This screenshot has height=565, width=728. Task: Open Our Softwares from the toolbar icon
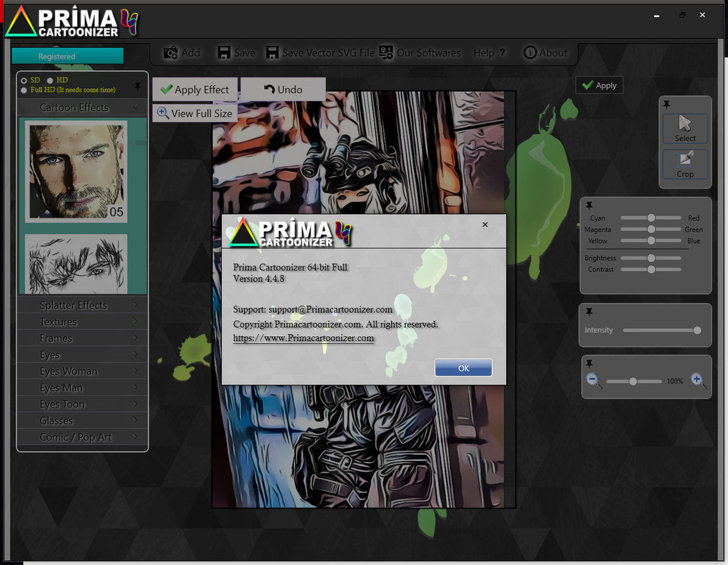(386, 52)
